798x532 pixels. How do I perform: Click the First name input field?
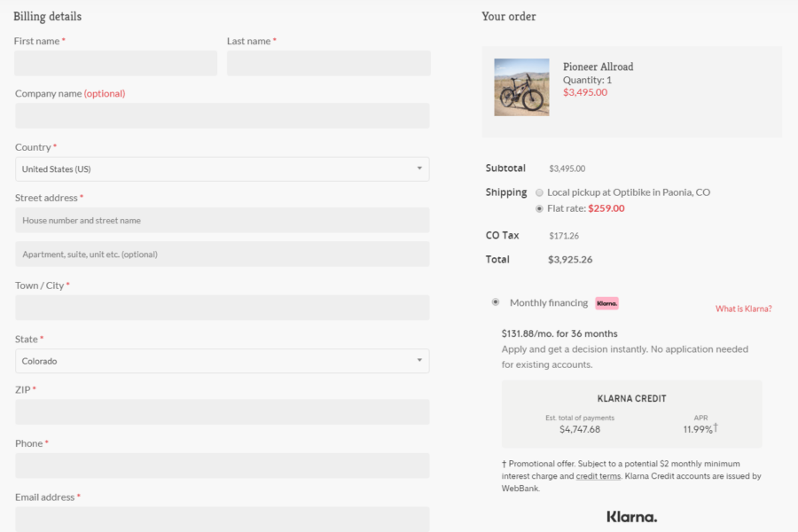click(x=115, y=63)
